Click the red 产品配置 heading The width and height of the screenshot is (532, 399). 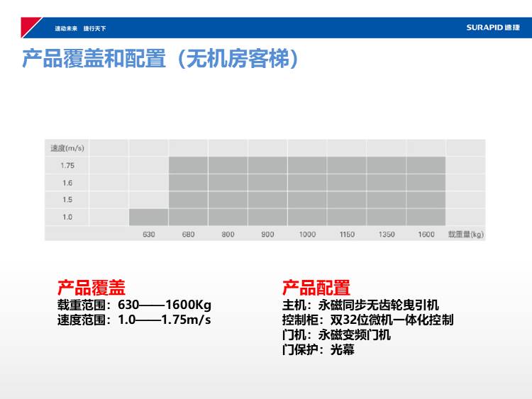[x=316, y=288]
